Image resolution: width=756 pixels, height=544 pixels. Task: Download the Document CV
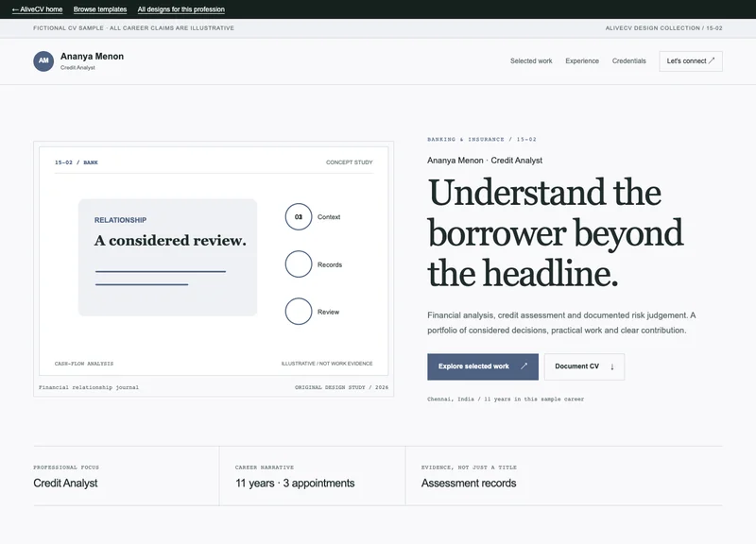click(584, 366)
